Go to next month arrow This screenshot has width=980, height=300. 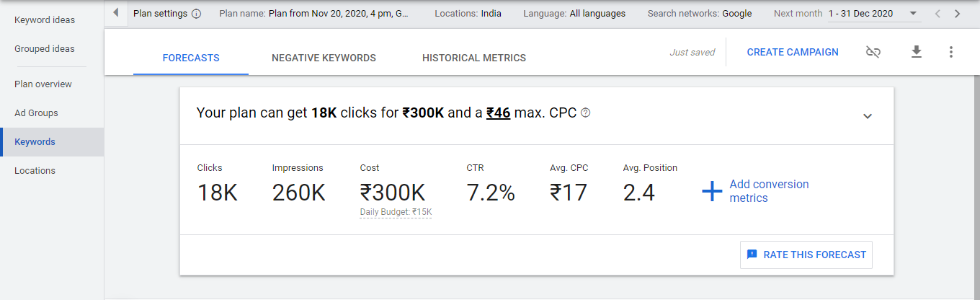point(957,13)
